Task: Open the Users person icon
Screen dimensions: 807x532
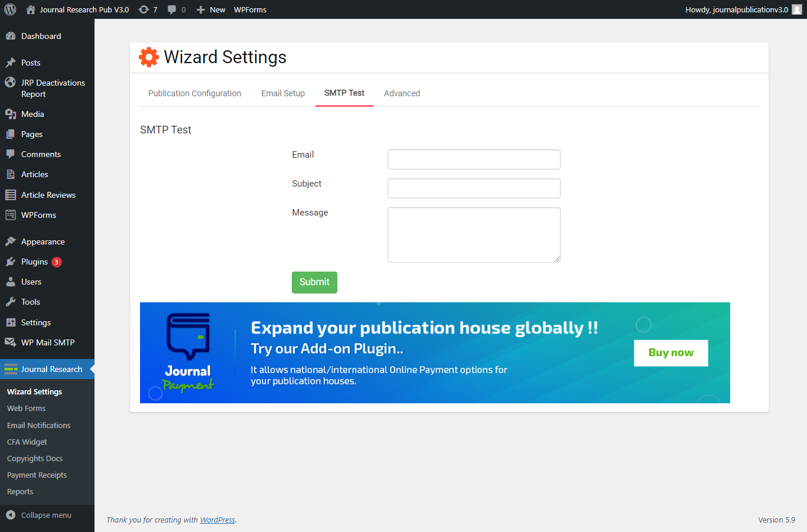Action: click(11, 282)
